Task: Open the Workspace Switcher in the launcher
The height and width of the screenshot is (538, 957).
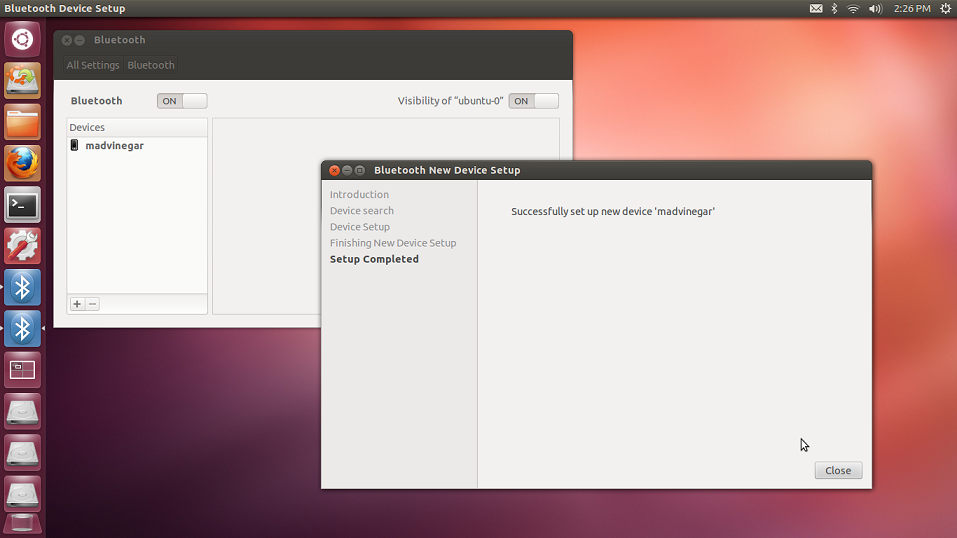Action: pos(22,370)
